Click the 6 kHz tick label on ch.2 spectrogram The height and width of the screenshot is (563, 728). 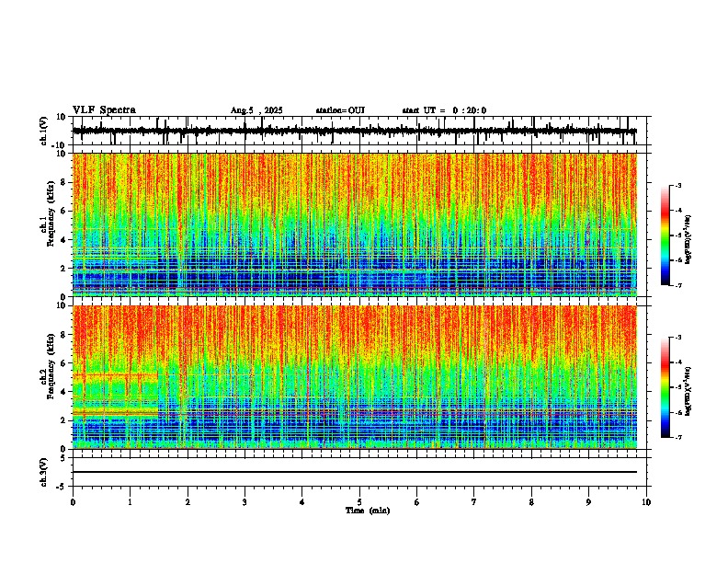pos(63,362)
